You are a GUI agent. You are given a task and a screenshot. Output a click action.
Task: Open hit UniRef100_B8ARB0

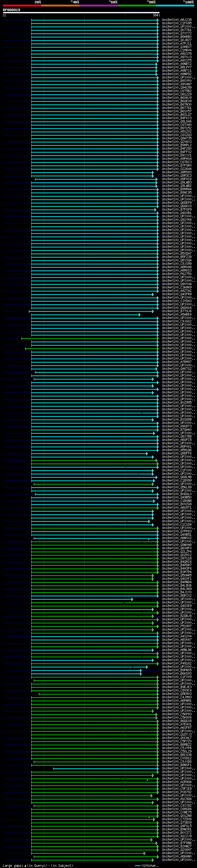coord(177,37)
